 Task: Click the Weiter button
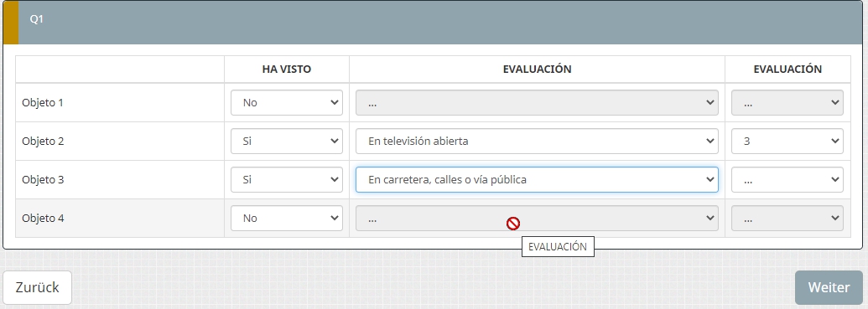click(829, 287)
